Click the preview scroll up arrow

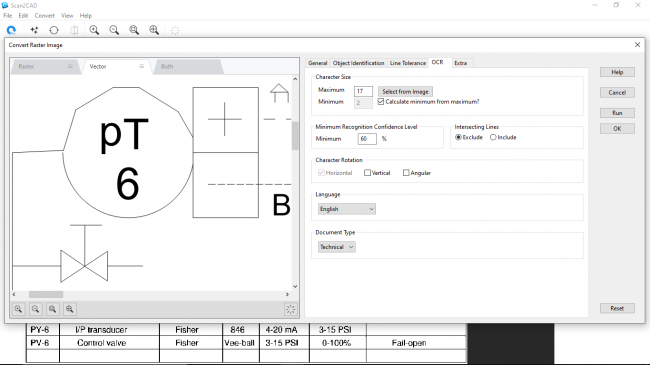coord(295,79)
